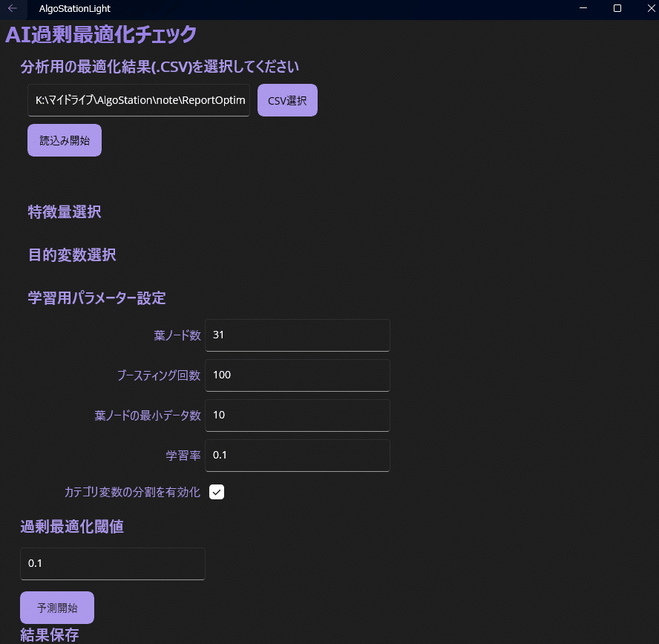
Task: Click the 葉ノード数 label
Action: (177, 335)
